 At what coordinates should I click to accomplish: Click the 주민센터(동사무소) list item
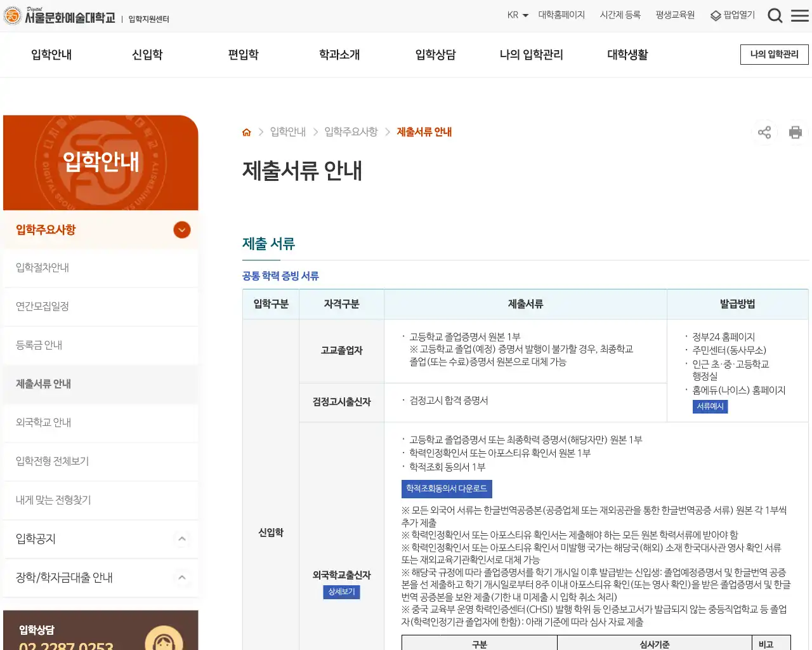click(730, 350)
